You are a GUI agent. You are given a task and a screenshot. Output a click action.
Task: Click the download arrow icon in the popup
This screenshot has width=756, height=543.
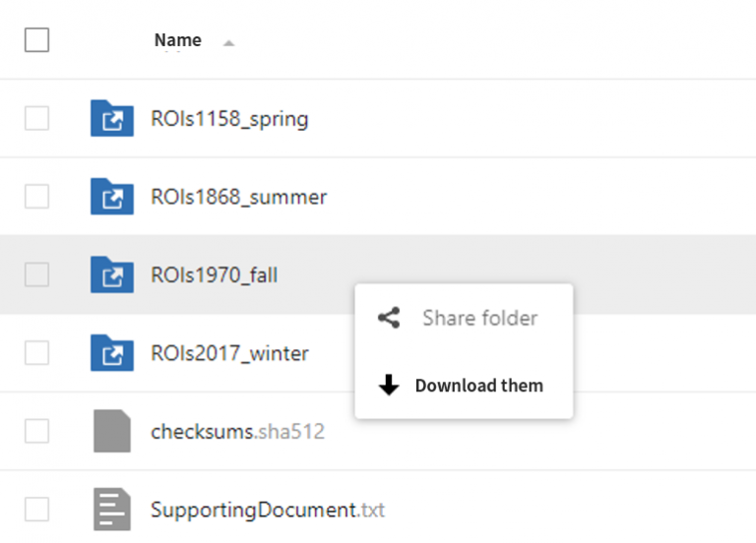(389, 385)
